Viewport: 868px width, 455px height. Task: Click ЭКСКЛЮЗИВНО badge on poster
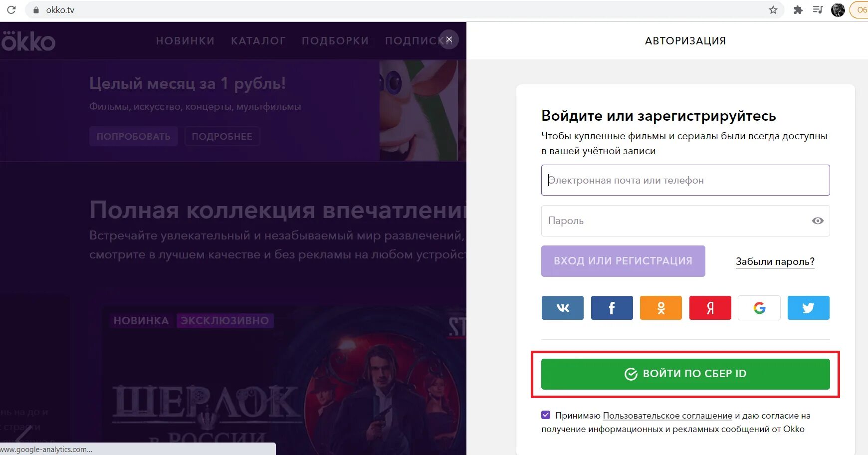tap(224, 320)
